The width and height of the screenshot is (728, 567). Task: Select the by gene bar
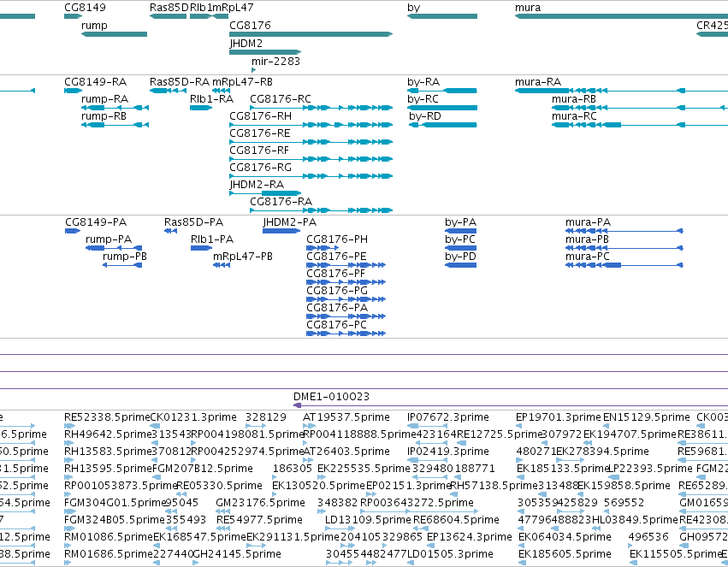[442, 16]
